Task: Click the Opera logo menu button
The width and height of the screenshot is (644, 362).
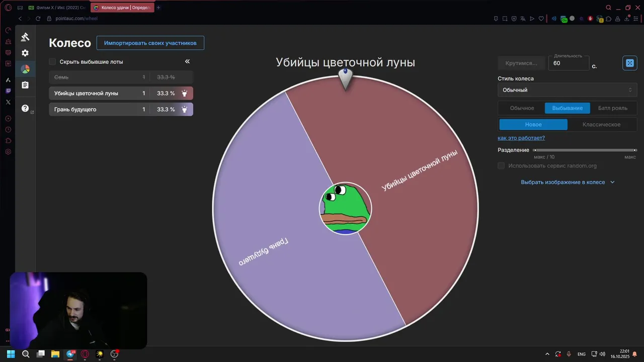Action: point(8,8)
